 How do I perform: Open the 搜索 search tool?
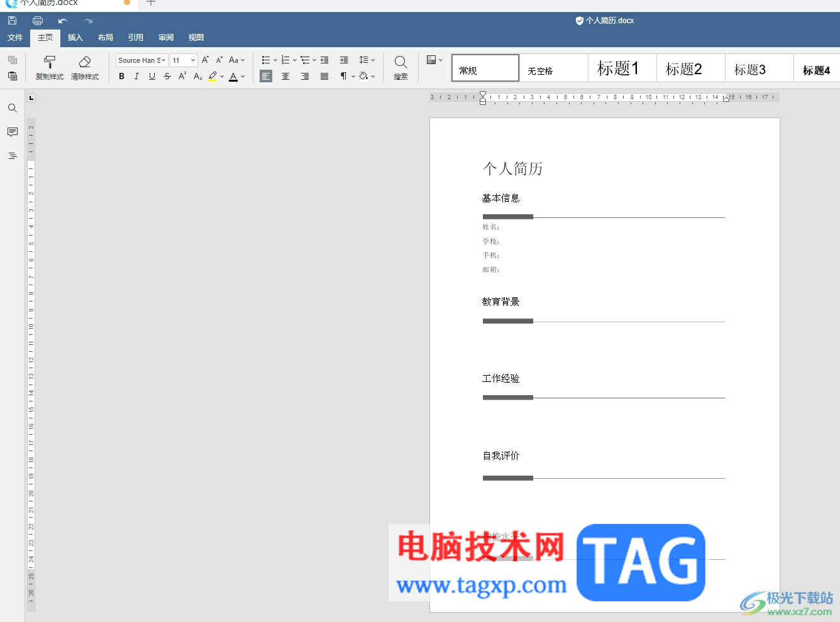coord(401,68)
